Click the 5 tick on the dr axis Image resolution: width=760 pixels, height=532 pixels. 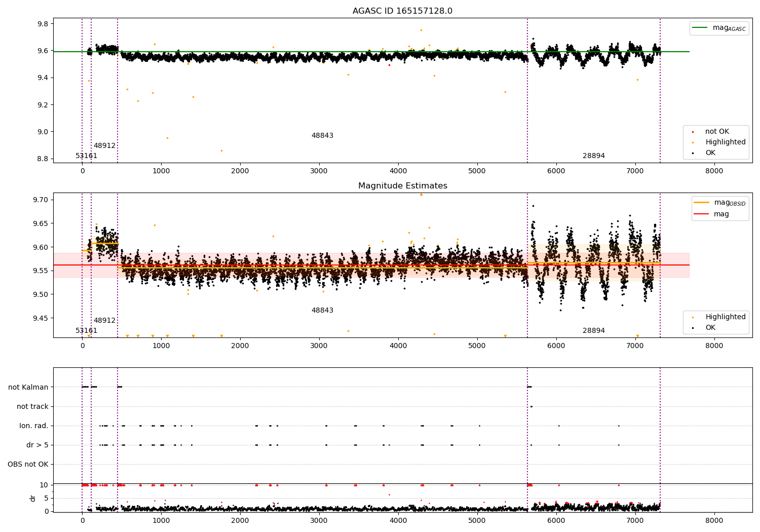pyautogui.click(x=46, y=498)
